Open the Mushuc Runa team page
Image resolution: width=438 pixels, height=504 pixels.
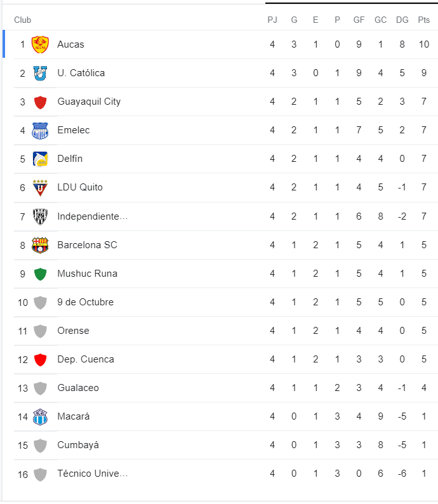coord(87,274)
